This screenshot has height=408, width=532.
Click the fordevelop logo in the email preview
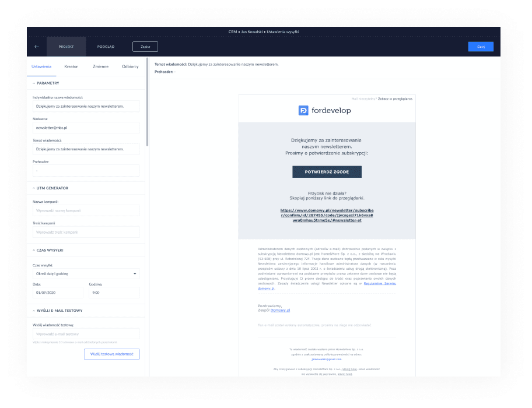pos(325,110)
